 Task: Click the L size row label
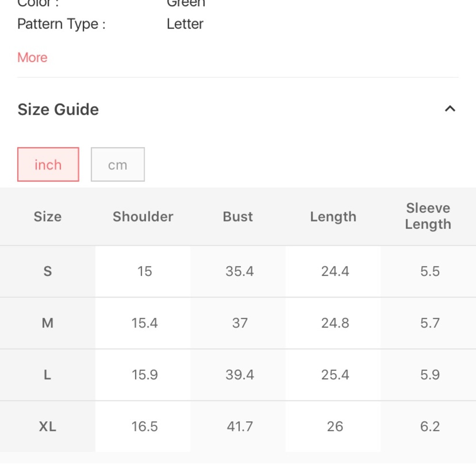click(47, 375)
